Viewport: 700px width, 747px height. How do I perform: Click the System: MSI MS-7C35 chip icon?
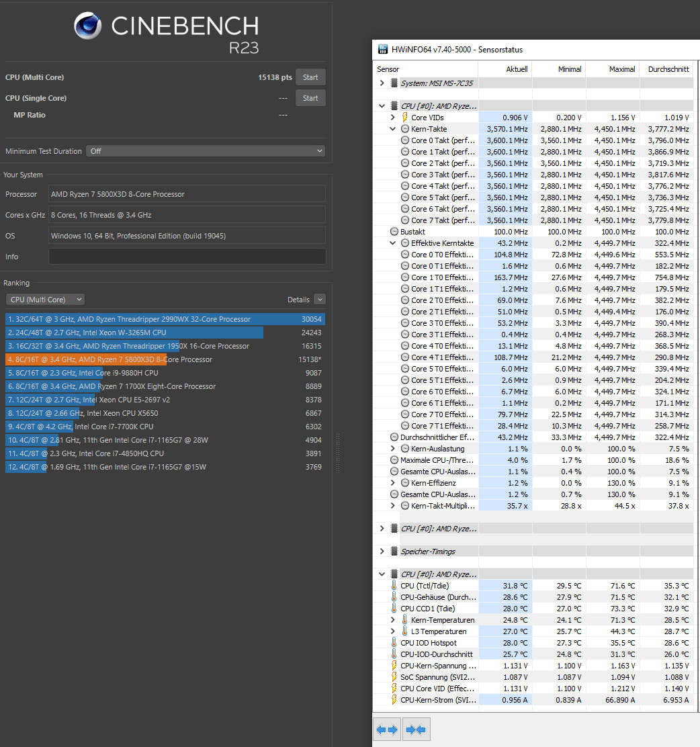point(394,83)
